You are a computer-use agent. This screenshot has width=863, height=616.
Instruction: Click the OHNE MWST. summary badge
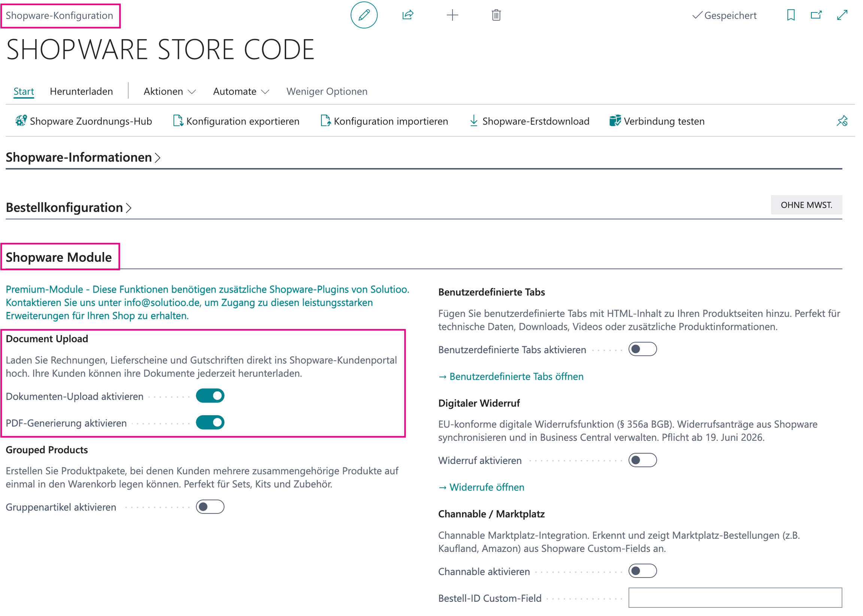pos(806,205)
